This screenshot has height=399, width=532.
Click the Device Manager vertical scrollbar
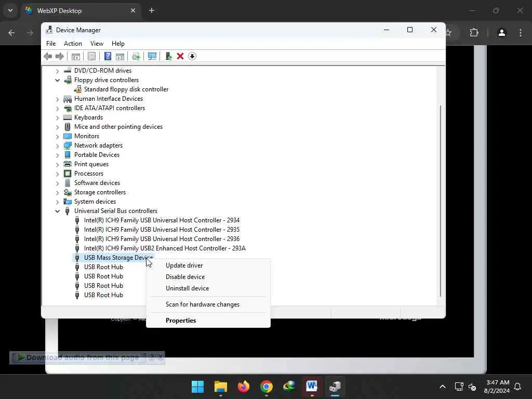pyautogui.click(x=441, y=200)
